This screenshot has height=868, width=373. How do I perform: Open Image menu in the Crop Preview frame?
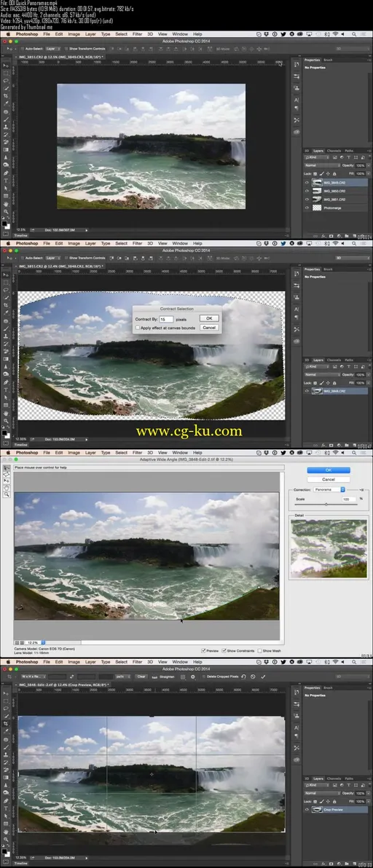click(74, 661)
